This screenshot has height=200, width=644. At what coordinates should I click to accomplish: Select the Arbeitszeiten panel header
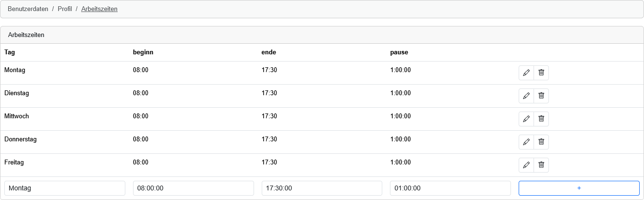click(x=322, y=35)
